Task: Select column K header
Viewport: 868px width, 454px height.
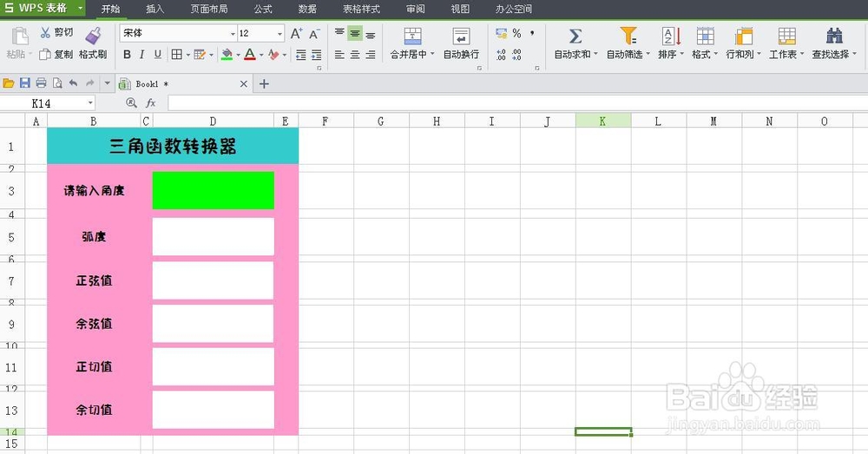Action: point(603,121)
